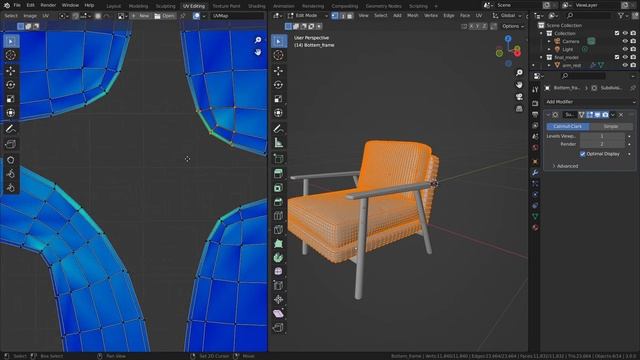Select Simple subdivision type
The image size is (640, 360).
611,127
